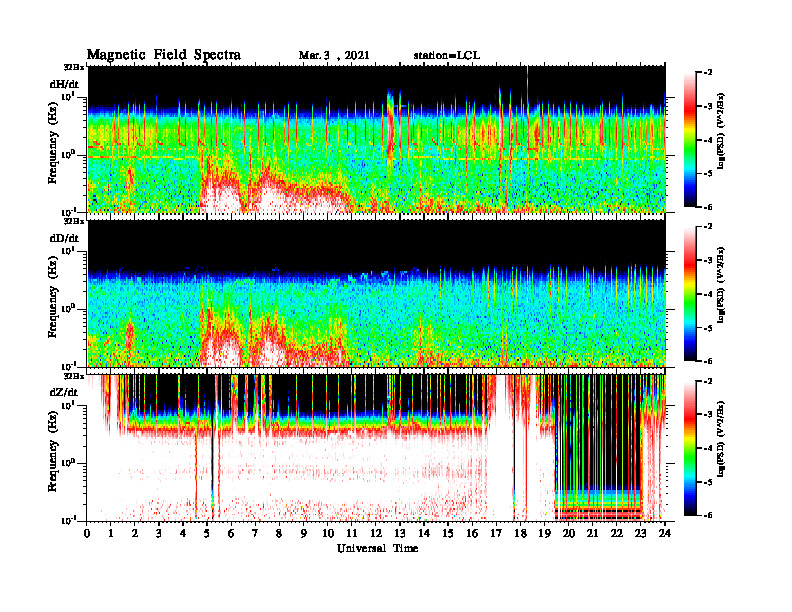792x612 pixels.
Task: Click log(PSD) caption beside dH/dt color bar
Action: pos(721,131)
